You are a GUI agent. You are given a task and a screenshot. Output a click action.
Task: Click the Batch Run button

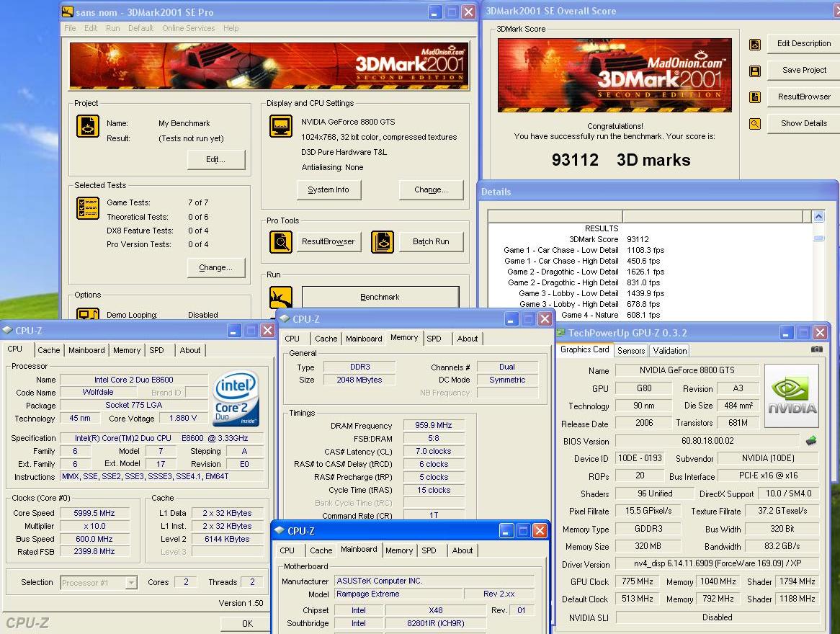(431, 241)
